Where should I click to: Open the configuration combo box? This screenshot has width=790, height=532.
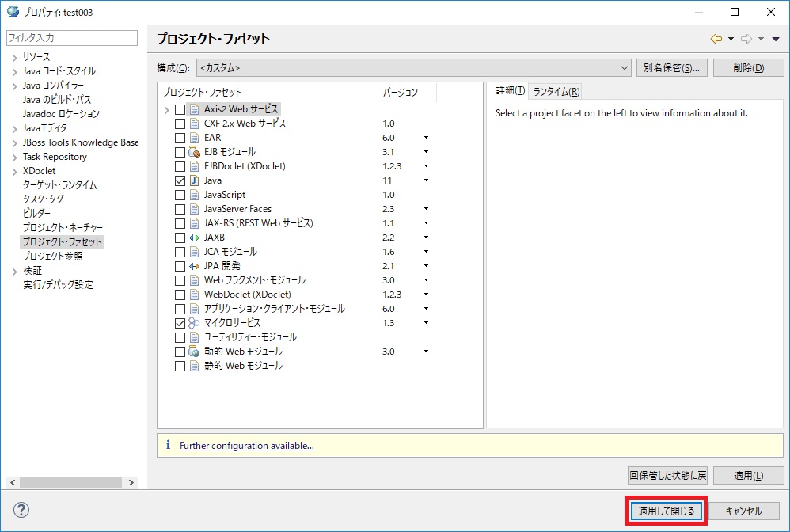412,68
